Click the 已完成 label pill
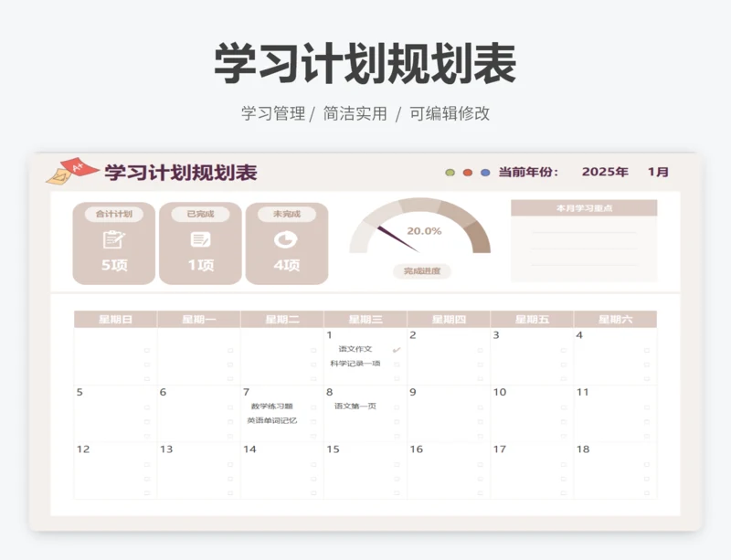This screenshot has height=560, width=731. click(x=200, y=214)
